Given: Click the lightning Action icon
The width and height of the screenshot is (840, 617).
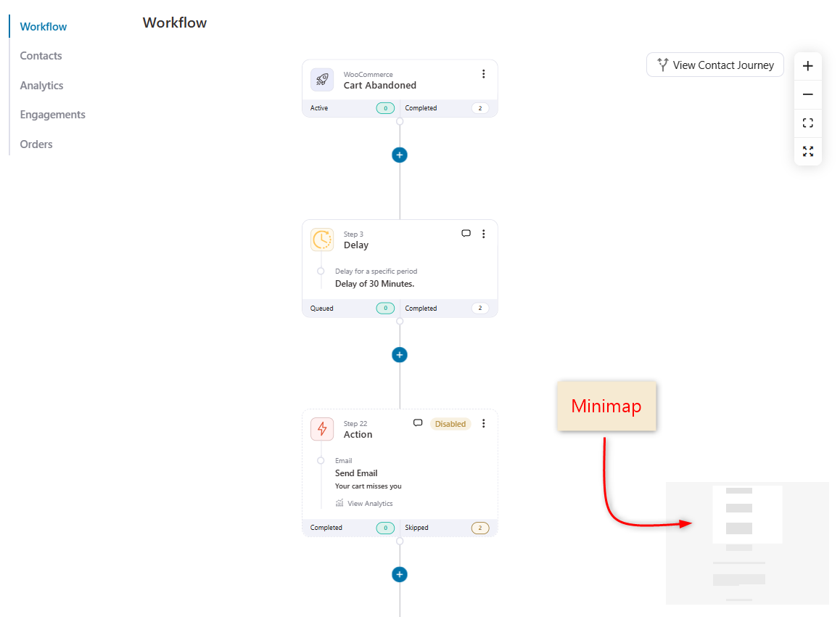Looking at the screenshot, I should point(322,429).
